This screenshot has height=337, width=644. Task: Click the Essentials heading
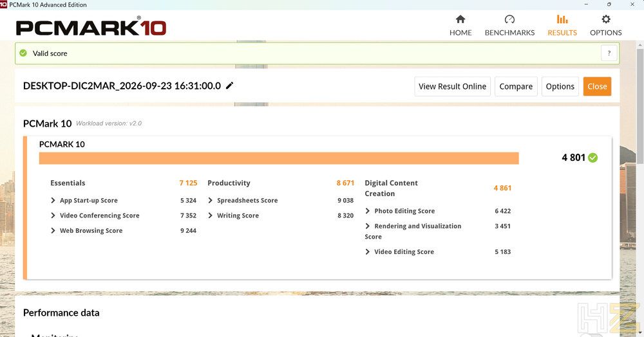[x=68, y=183]
